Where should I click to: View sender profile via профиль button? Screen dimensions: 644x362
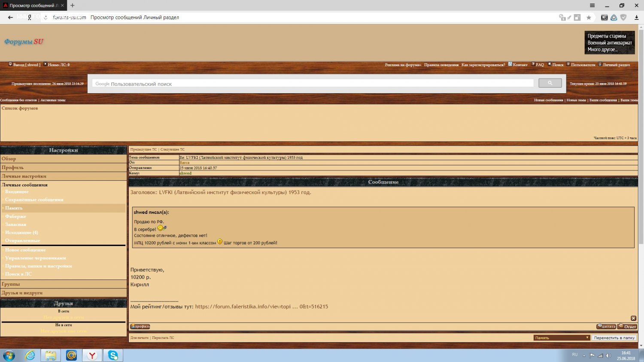click(140, 327)
